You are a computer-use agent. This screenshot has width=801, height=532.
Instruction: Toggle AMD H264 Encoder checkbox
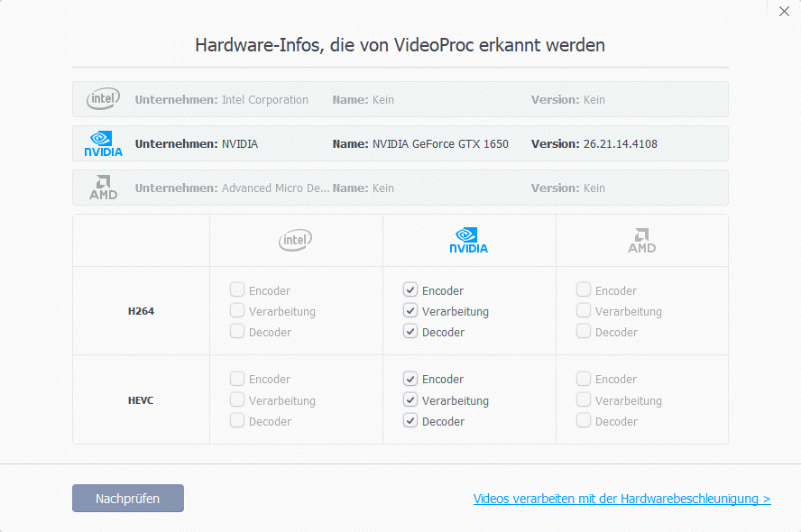pos(584,290)
